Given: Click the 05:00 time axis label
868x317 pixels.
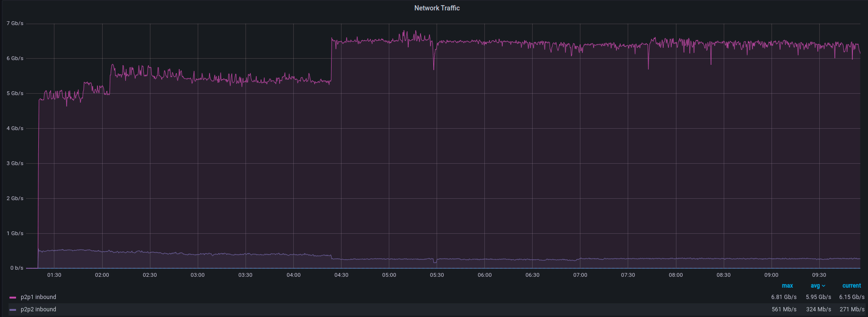Looking at the screenshot, I should [389, 275].
